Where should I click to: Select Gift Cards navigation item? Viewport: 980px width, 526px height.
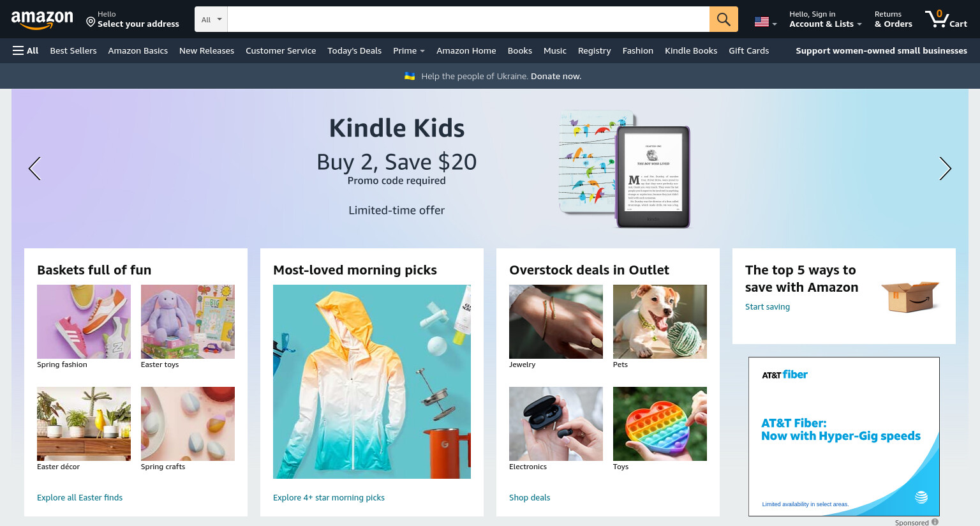click(748, 50)
